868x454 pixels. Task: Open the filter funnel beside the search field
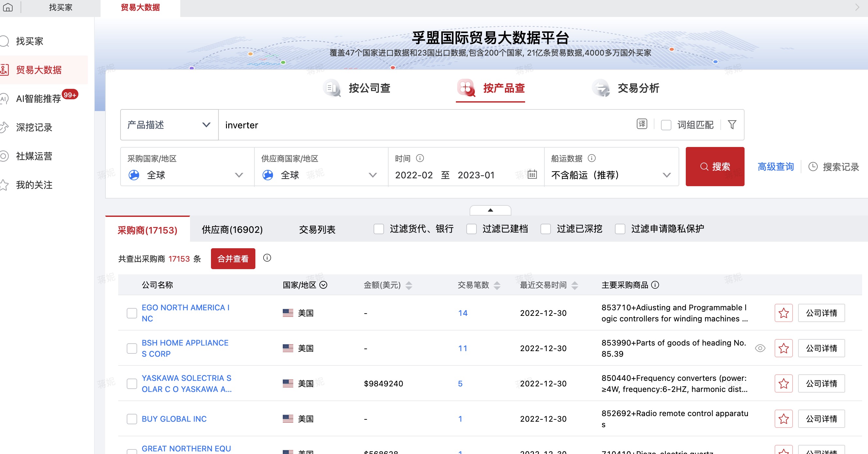732,125
